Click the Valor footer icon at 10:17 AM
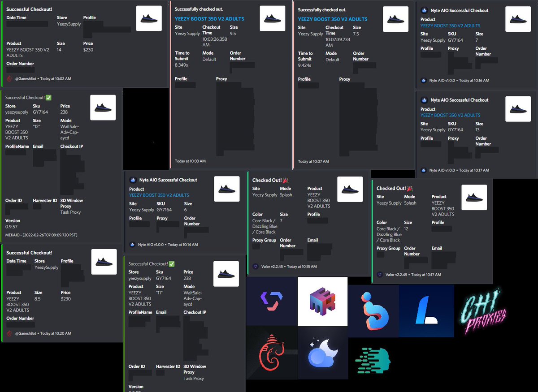538x392 pixels. (x=379, y=274)
